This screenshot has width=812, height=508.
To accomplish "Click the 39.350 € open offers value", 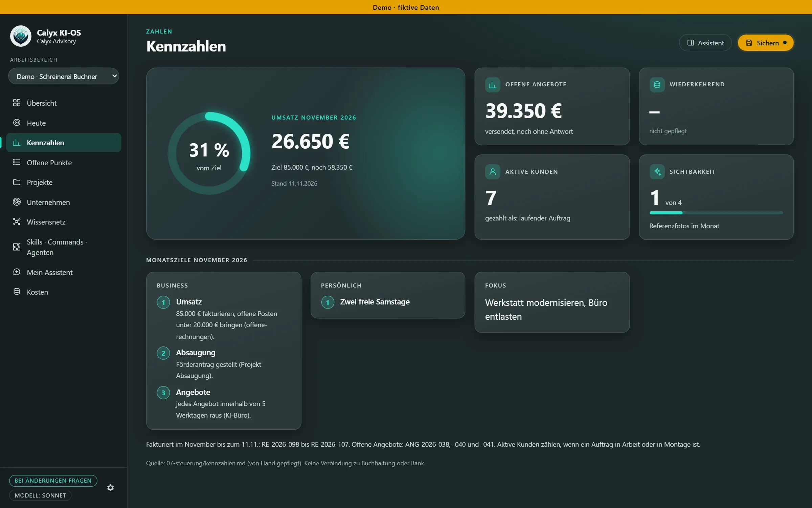I will pos(523,111).
